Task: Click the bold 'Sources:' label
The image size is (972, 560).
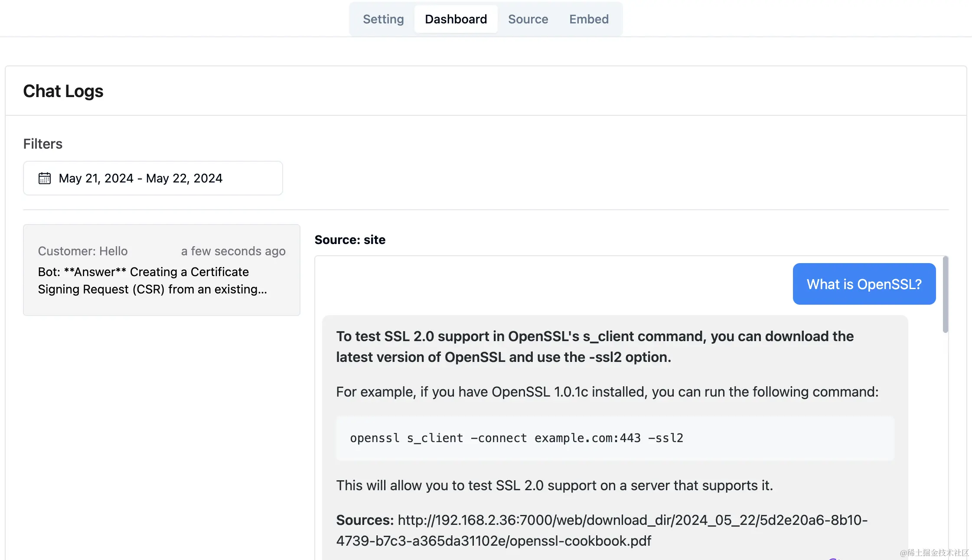Action: (x=365, y=520)
